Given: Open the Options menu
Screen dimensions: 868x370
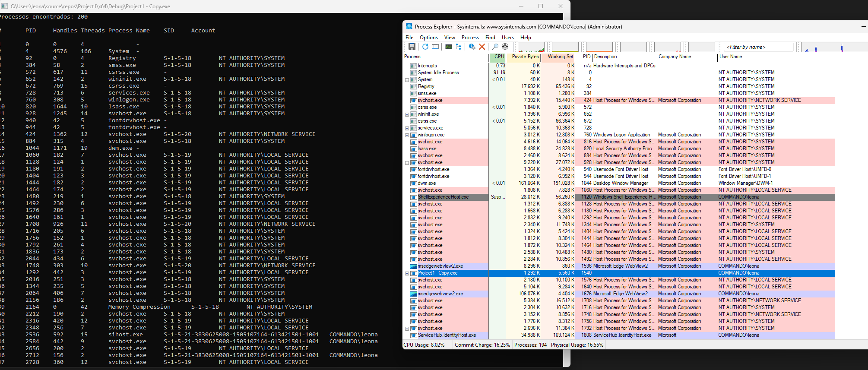Looking at the screenshot, I should point(428,38).
